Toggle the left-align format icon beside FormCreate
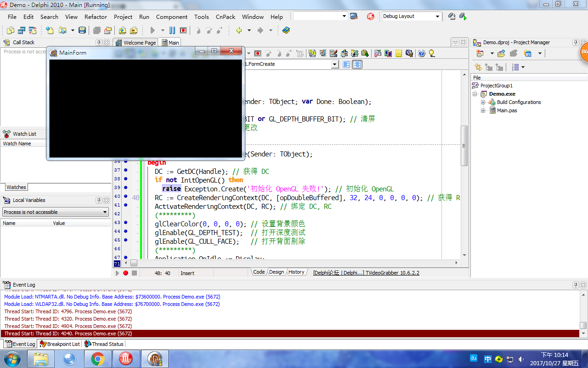Viewport: 588px width, 368px height. 346,64
